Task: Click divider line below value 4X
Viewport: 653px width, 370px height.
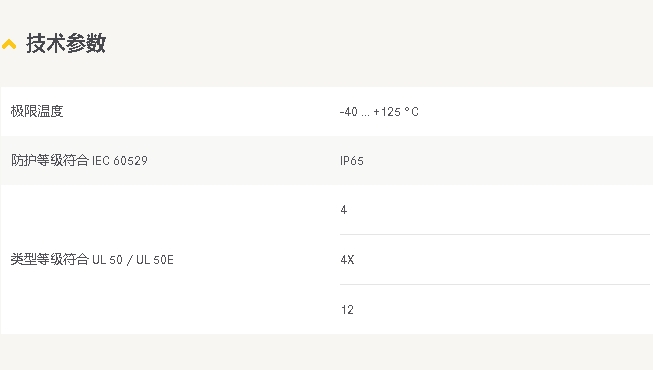Action: click(x=495, y=284)
